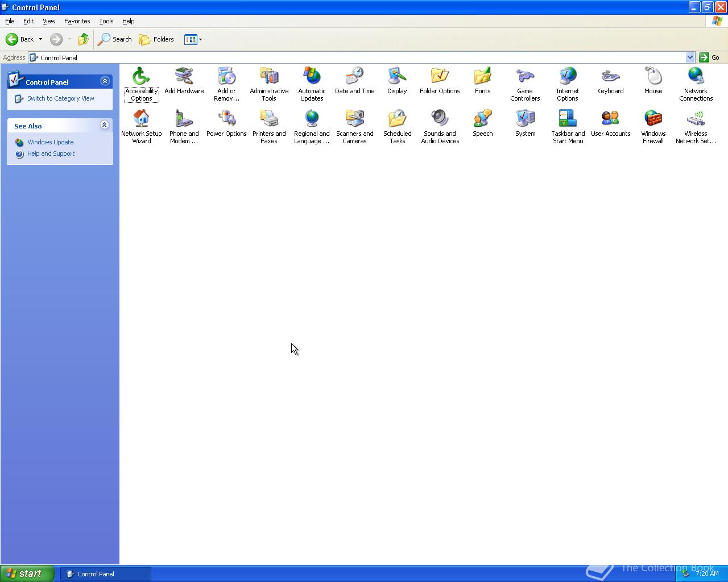Open the Favorites menu
This screenshot has width=728, height=582.
pos(77,21)
